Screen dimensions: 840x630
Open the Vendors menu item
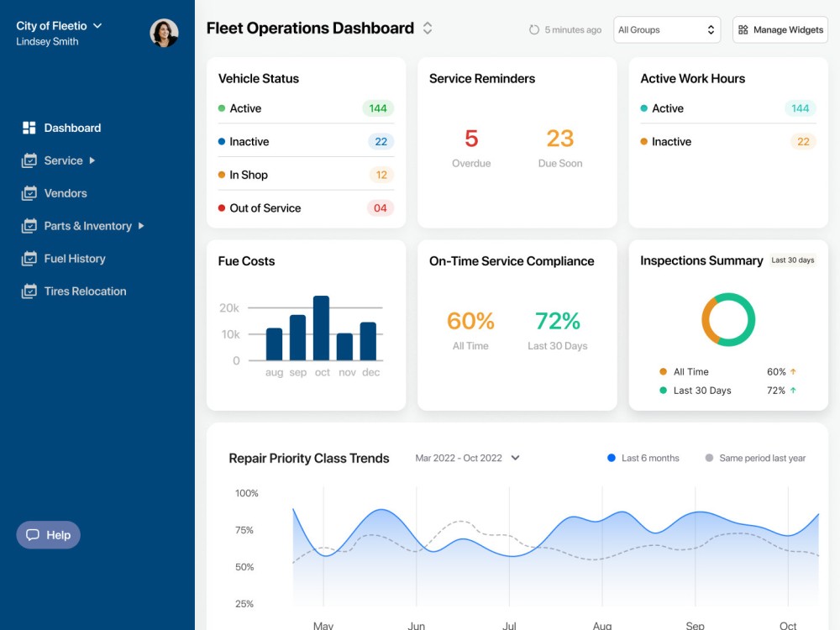(54, 193)
